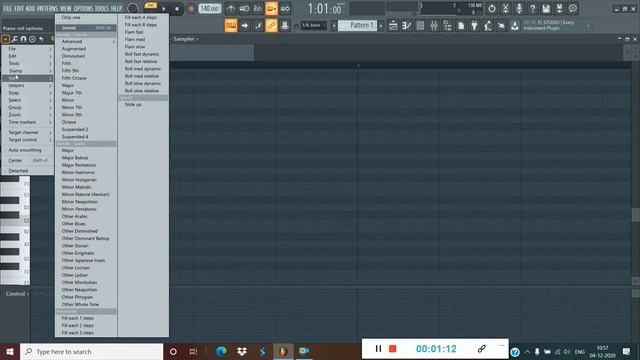This screenshot has height=360, width=640.
Task: Open the Control lane dropdown
Action: tap(17, 294)
